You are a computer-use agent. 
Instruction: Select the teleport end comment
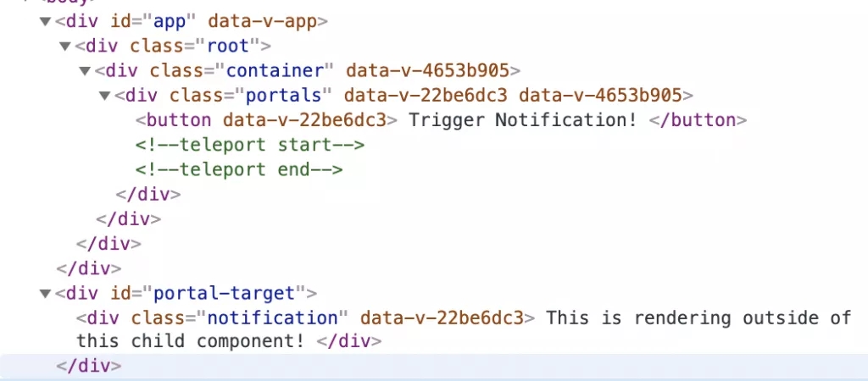(239, 169)
